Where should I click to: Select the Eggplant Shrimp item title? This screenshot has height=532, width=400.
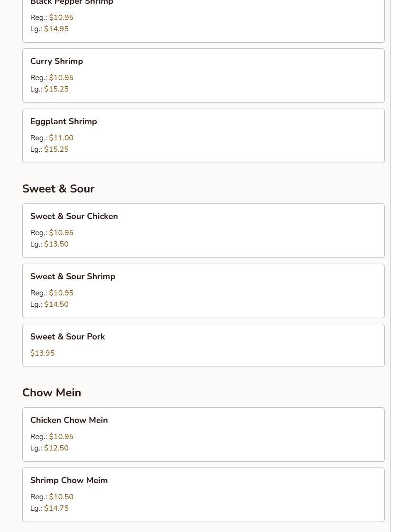(64, 121)
